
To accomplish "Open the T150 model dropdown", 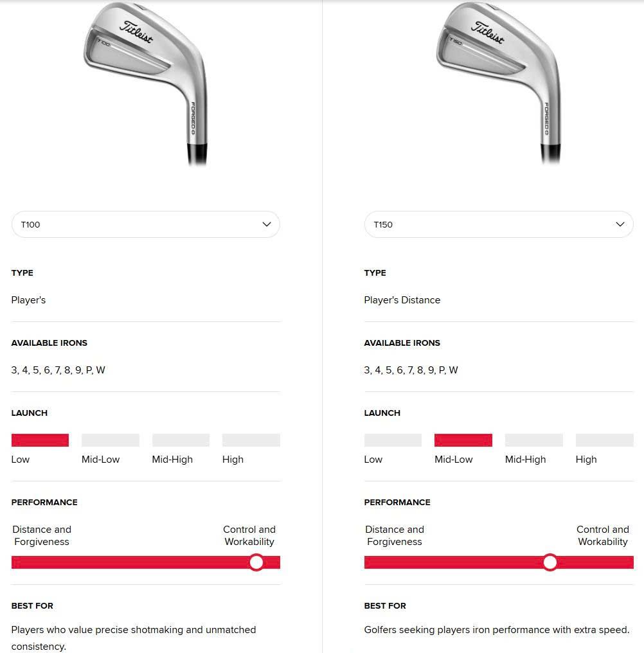I will tap(499, 225).
